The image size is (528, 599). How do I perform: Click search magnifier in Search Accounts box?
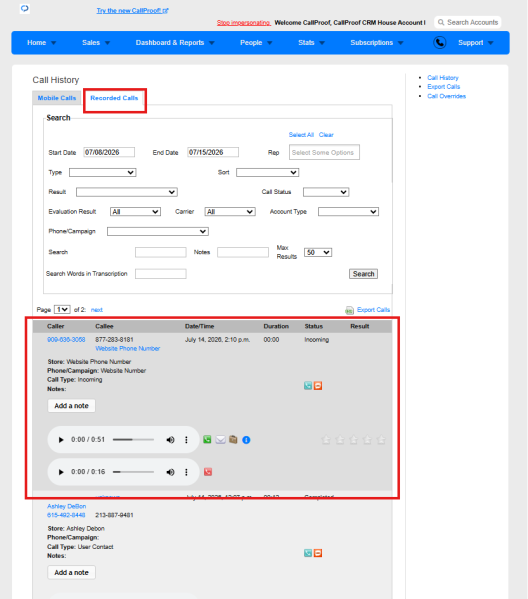coord(441,22)
